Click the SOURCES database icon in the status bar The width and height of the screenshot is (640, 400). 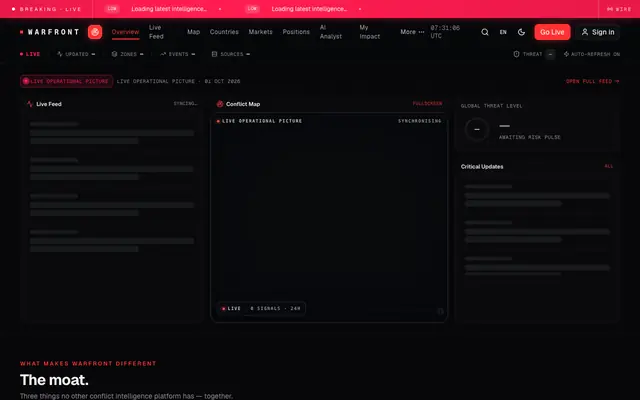click(x=214, y=54)
